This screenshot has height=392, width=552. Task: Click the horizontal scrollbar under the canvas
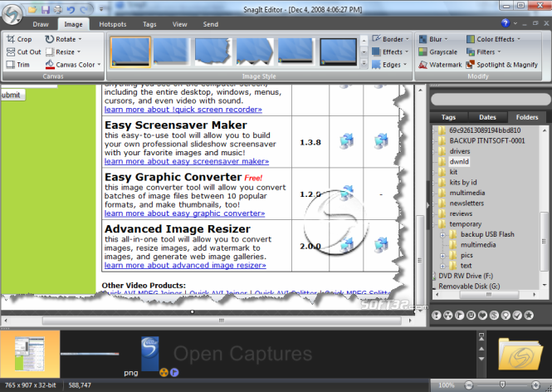[x=222, y=321]
